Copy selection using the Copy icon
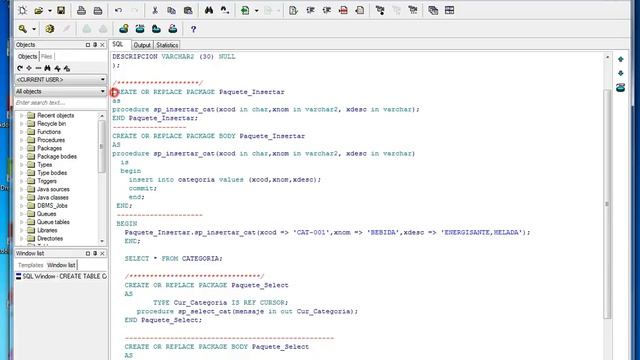 (x=171, y=11)
